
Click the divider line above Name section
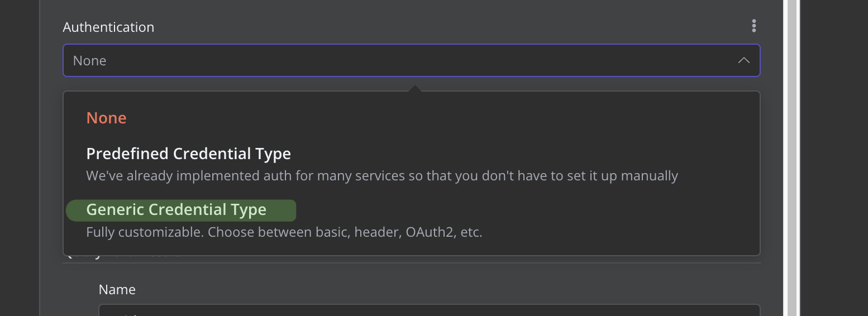(411, 263)
